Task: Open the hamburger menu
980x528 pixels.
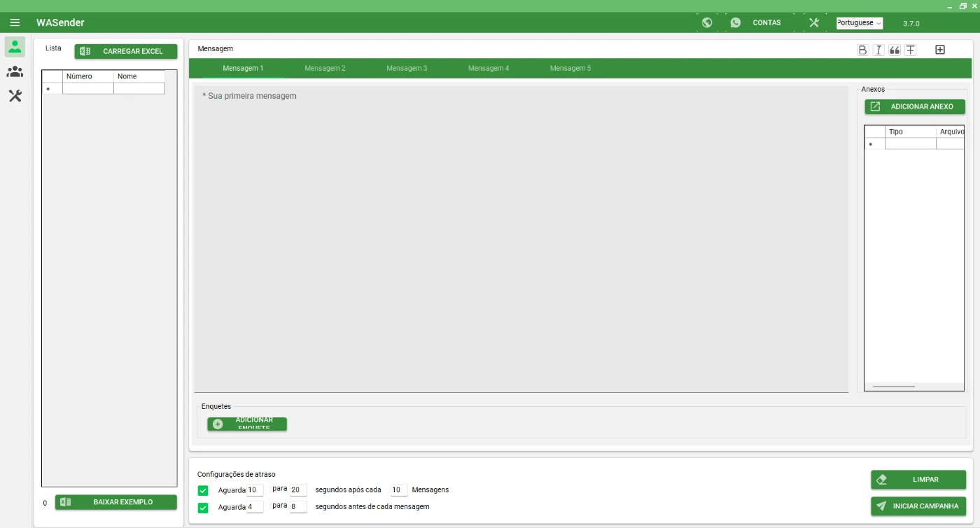Action: tap(15, 22)
